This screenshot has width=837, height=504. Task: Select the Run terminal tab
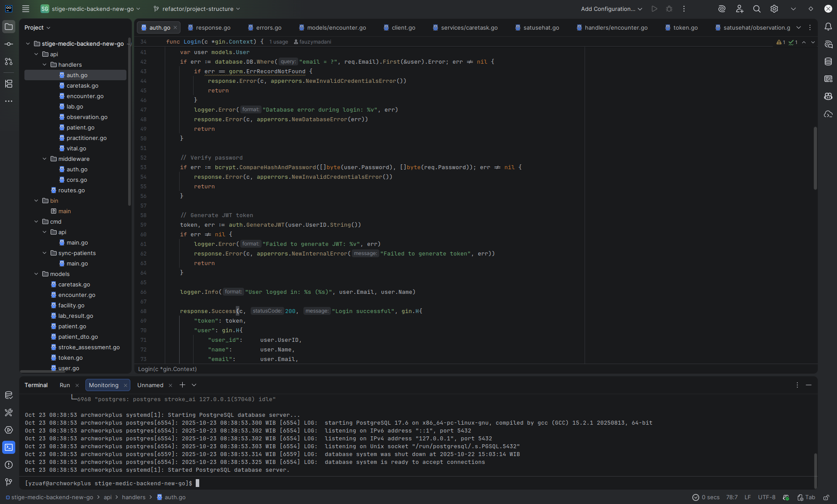pos(65,385)
